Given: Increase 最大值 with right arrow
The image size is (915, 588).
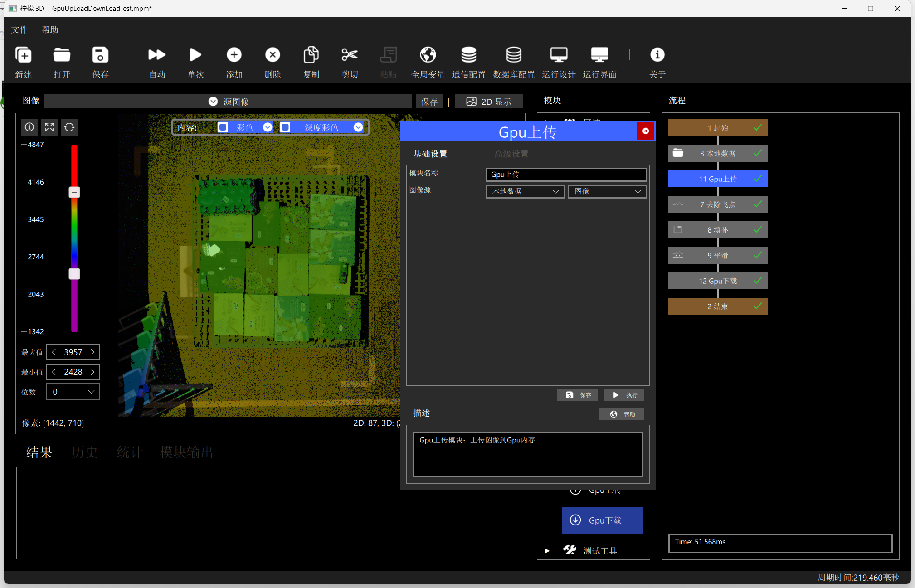Looking at the screenshot, I should coord(92,352).
